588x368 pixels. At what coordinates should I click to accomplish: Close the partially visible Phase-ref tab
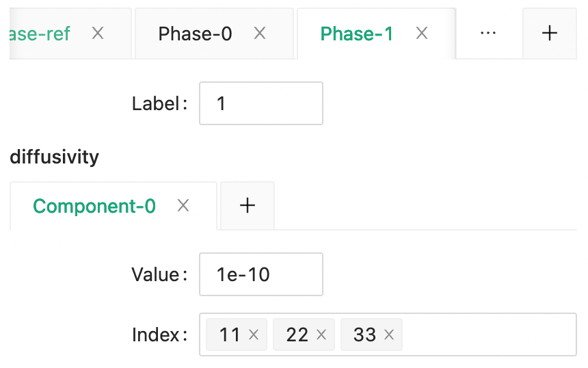(98, 34)
